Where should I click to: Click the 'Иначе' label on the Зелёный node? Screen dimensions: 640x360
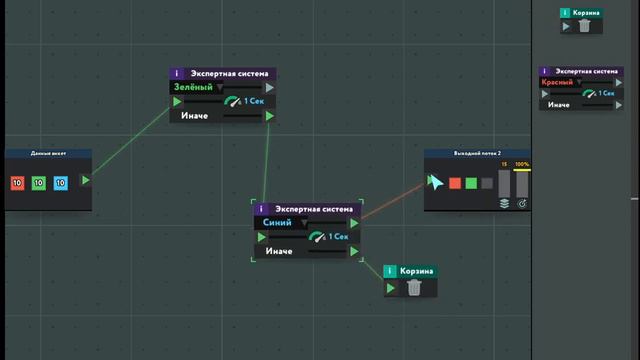[194, 116]
